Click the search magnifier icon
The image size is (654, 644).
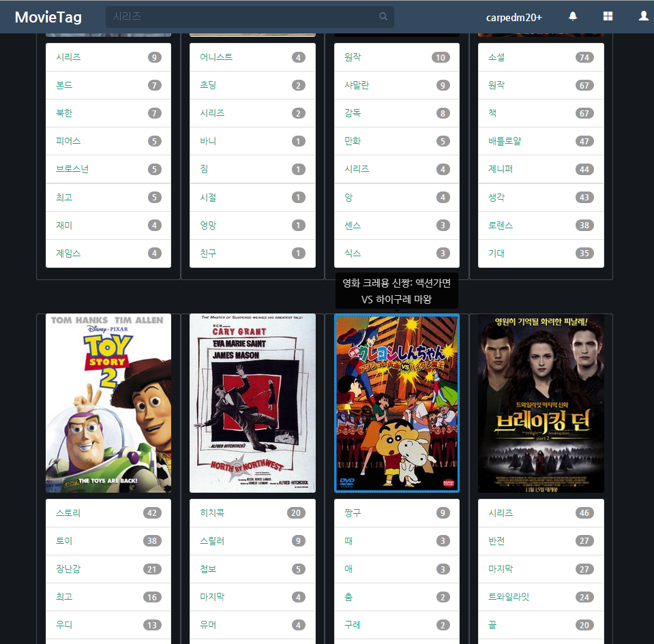click(x=383, y=16)
